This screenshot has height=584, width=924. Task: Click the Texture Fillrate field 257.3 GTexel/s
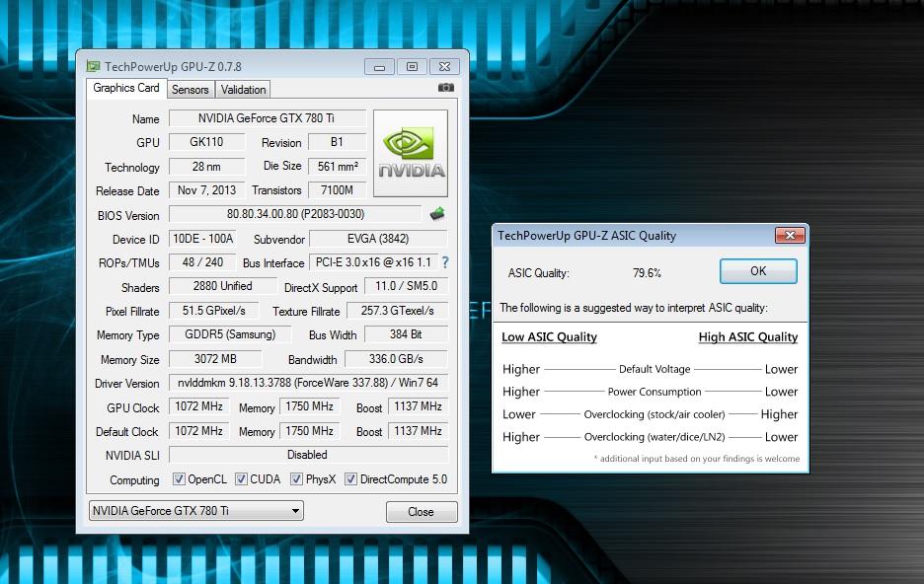(397, 310)
